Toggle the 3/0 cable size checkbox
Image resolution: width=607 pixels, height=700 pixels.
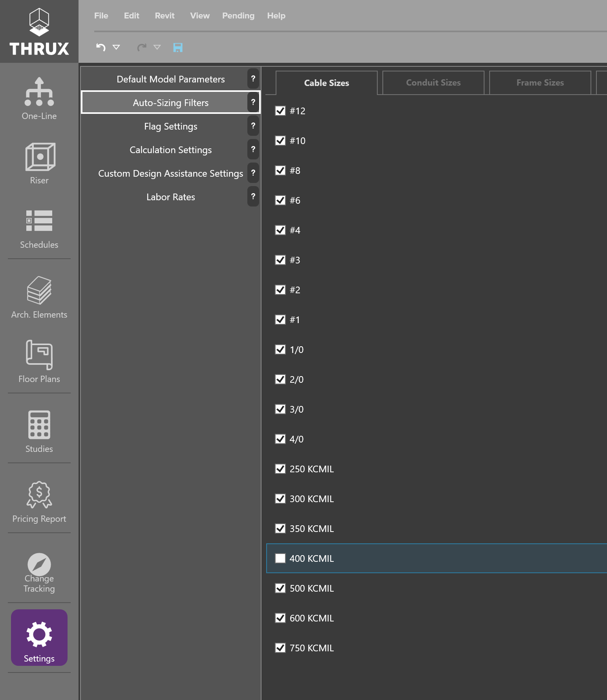click(x=280, y=409)
